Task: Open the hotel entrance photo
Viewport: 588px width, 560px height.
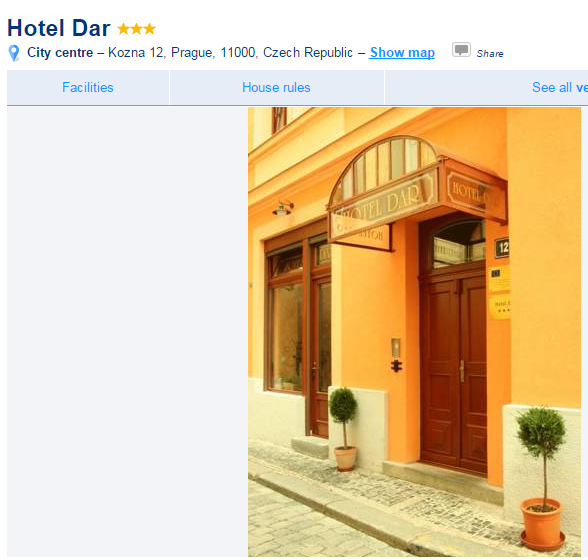Action: pos(414,332)
